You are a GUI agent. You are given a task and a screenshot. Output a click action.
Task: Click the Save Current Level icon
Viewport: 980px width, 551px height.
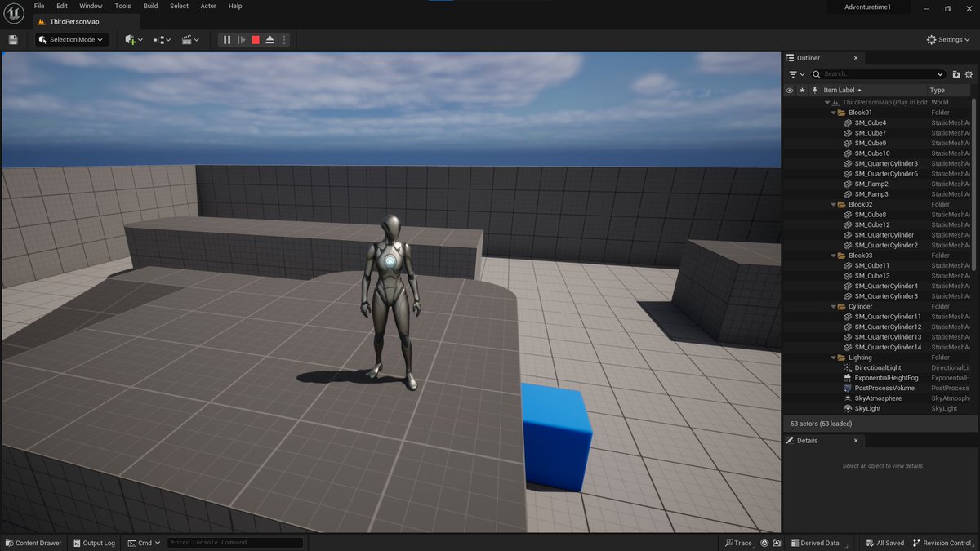pos(13,39)
